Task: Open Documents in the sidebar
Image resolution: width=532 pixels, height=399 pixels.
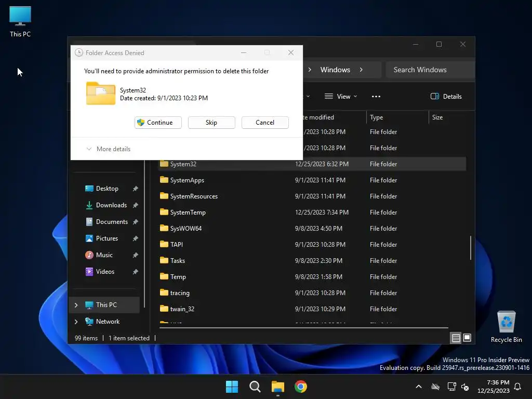Action: click(107, 222)
